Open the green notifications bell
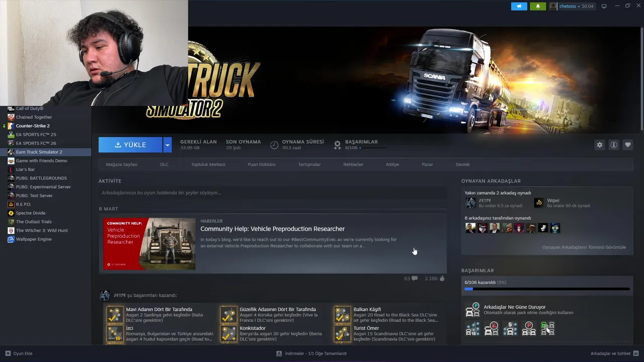The width and height of the screenshot is (644, 362). click(538, 6)
